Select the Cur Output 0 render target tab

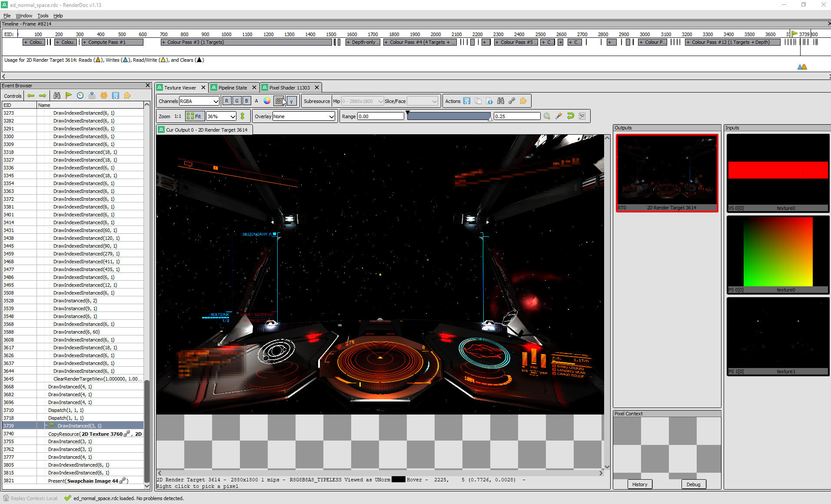[204, 129]
